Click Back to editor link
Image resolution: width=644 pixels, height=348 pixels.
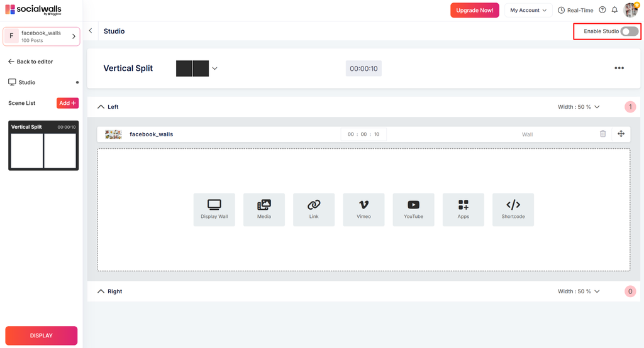pos(30,62)
